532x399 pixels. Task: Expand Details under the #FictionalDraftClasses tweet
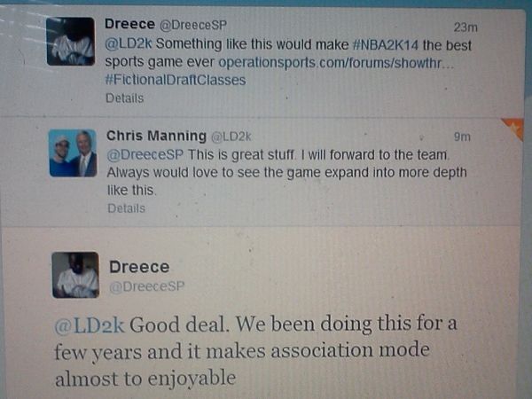[124, 98]
